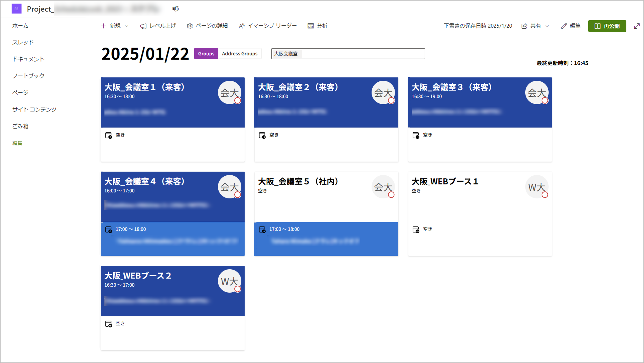This screenshot has height=363, width=644.
Task: Click レベル上げ toolbar label
Action: [x=163, y=26]
